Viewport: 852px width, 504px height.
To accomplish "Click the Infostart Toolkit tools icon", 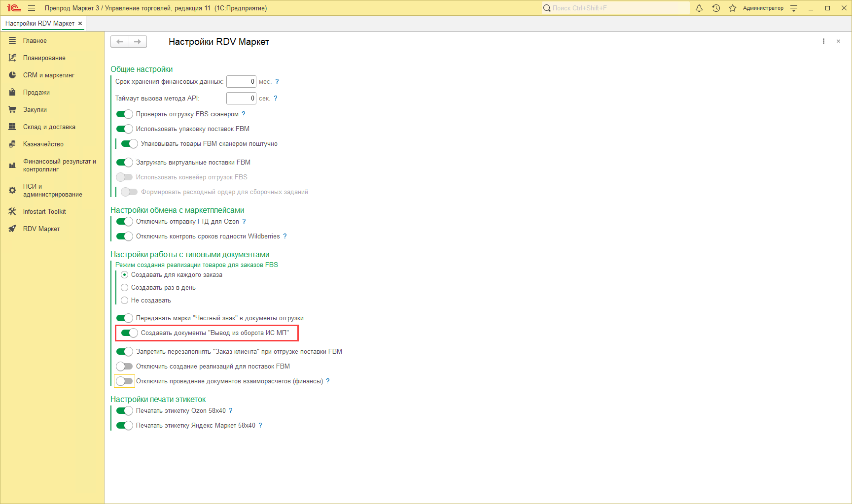I will click(x=12, y=211).
